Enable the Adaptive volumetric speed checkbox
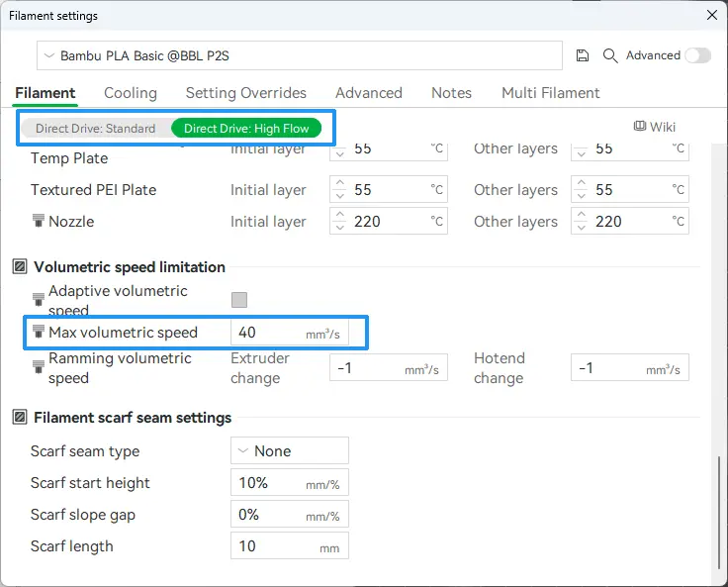728x587 pixels. pyautogui.click(x=239, y=300)
